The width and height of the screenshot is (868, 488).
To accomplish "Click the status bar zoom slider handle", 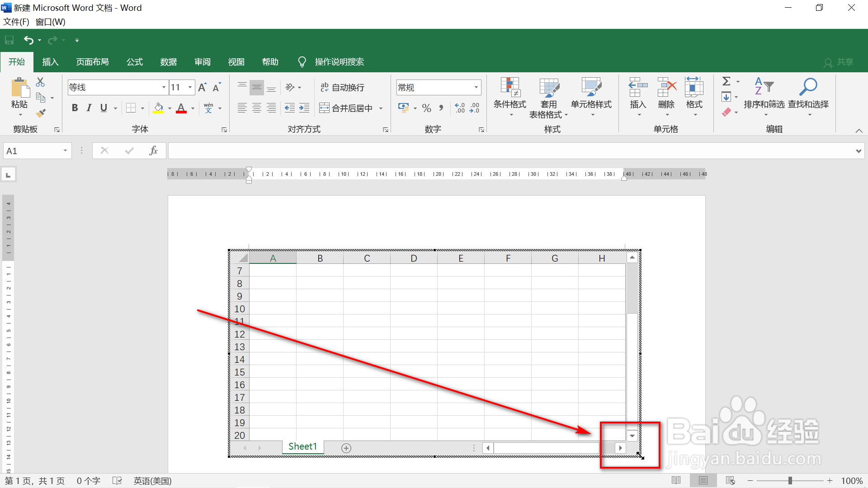I will (790, 481).
